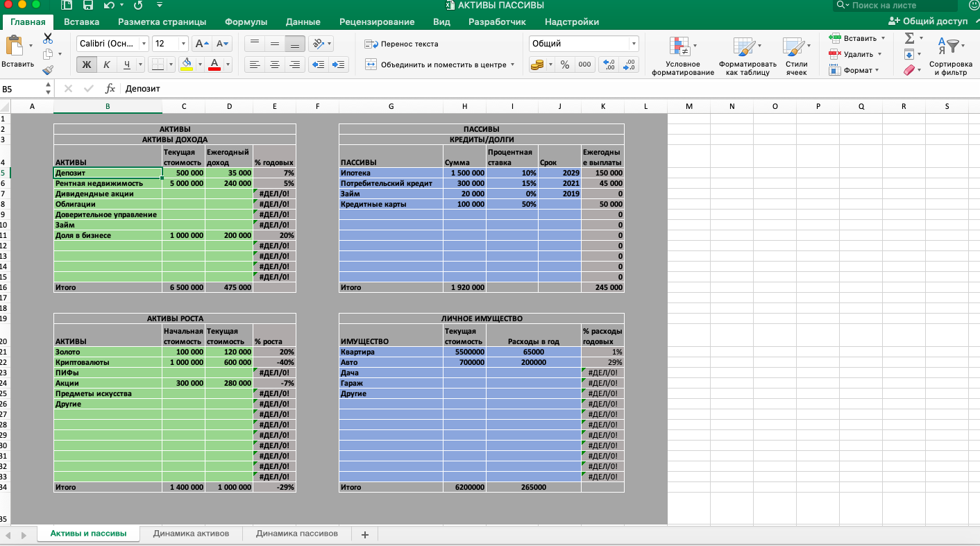Click the fx insert function icon

[110, 89]
